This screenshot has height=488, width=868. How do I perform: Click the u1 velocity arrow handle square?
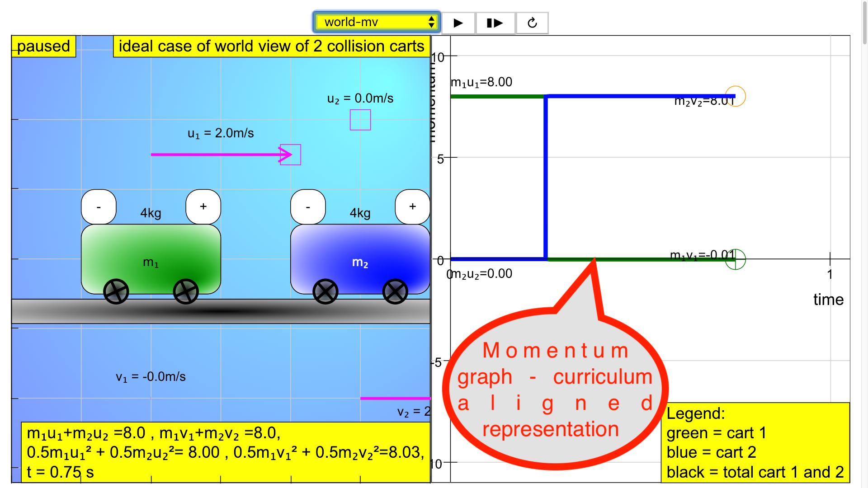[x=290, y=155]
